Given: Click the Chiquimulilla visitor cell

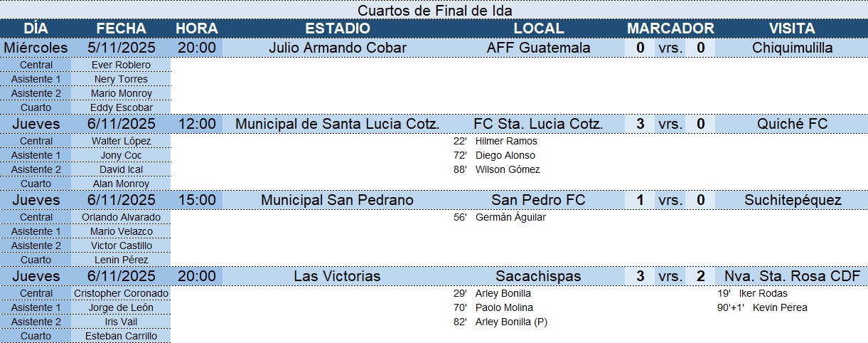Looking at the screenshot, I should click(792, 48).
